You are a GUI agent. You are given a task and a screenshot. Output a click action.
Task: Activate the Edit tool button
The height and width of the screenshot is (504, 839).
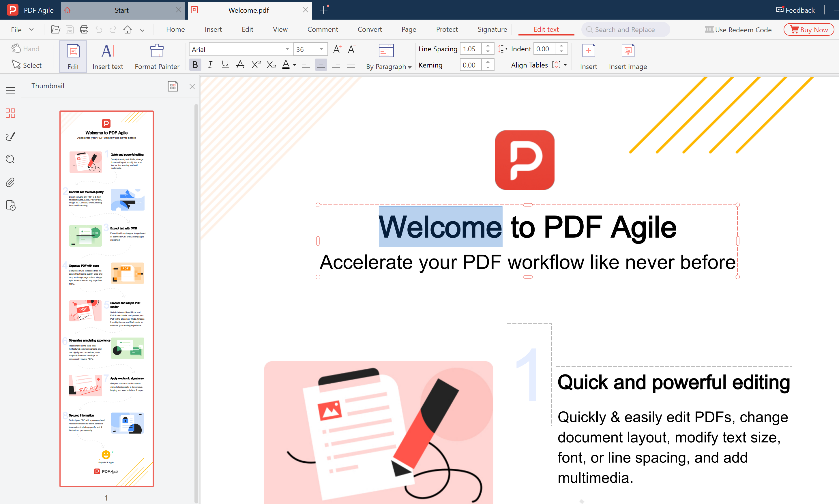click(x=73, y=57)
